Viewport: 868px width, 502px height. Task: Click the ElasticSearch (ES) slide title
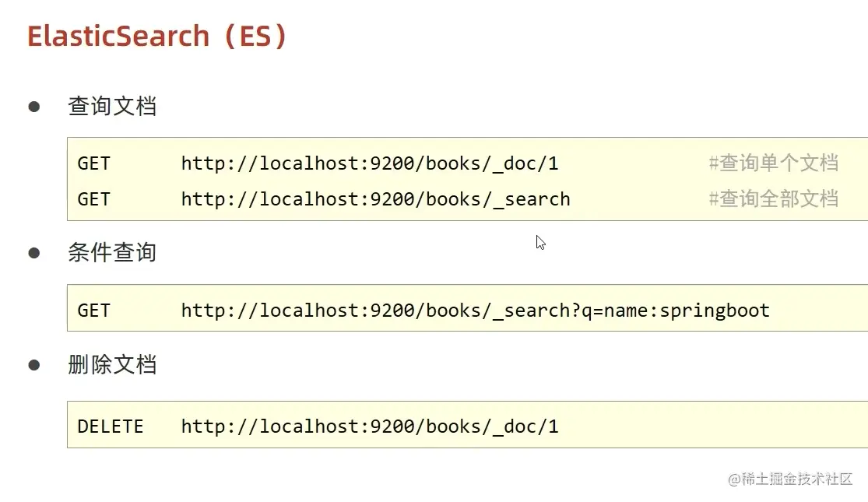[x=156, y=37]
